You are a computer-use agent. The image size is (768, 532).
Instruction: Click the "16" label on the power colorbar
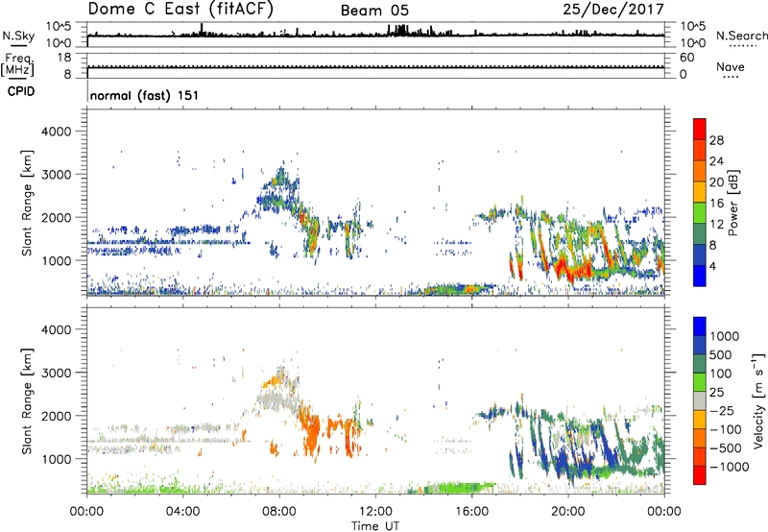click(716, 204)
